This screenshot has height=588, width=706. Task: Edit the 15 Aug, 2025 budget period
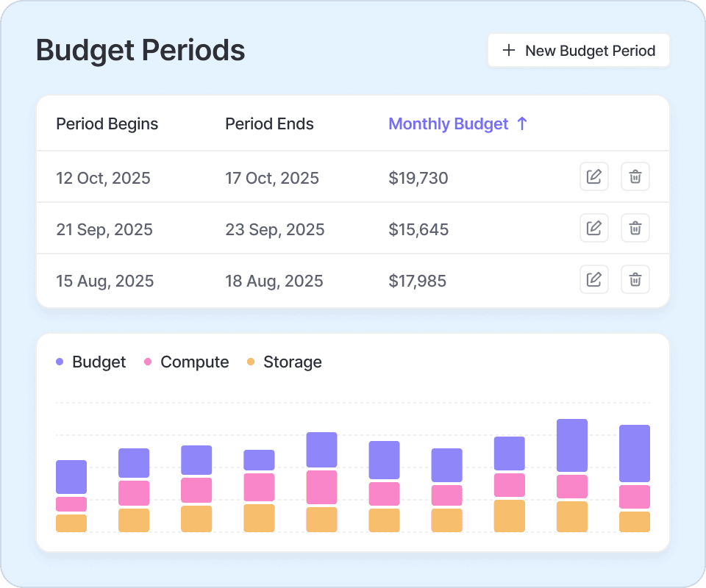pos(593,279)
